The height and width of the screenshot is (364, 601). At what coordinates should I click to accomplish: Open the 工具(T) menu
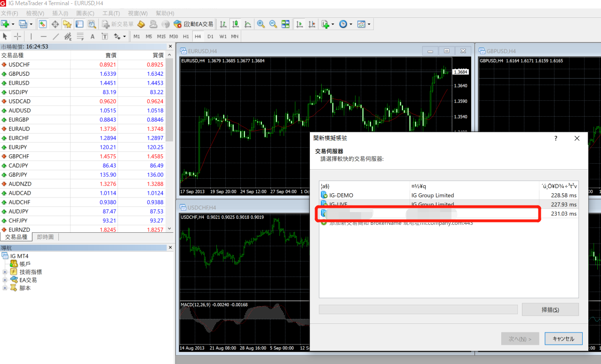tap(111, 13)
